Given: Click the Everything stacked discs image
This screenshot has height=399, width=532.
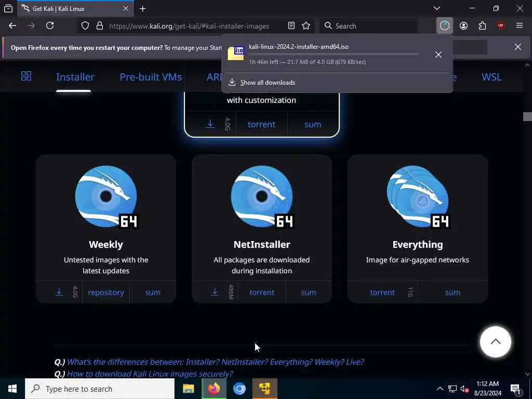Looking at the screenshot, I should tap(418, 196).
